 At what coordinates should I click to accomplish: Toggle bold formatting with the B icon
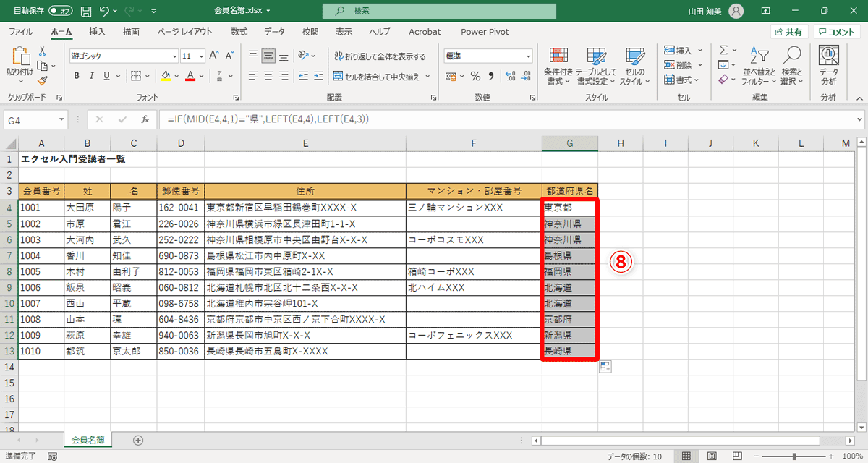(77, 75)
